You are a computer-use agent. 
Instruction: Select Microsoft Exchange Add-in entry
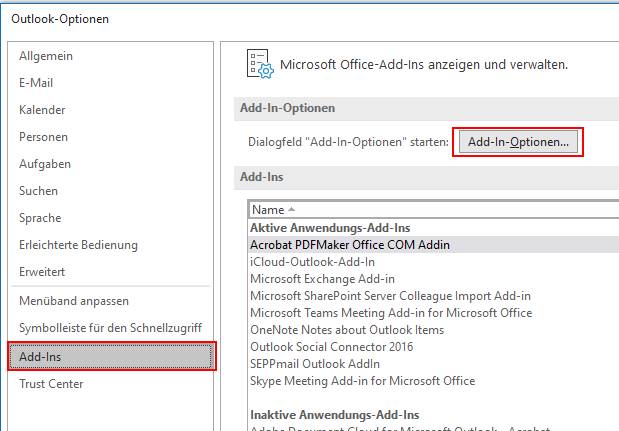click(x=322, y=279)
